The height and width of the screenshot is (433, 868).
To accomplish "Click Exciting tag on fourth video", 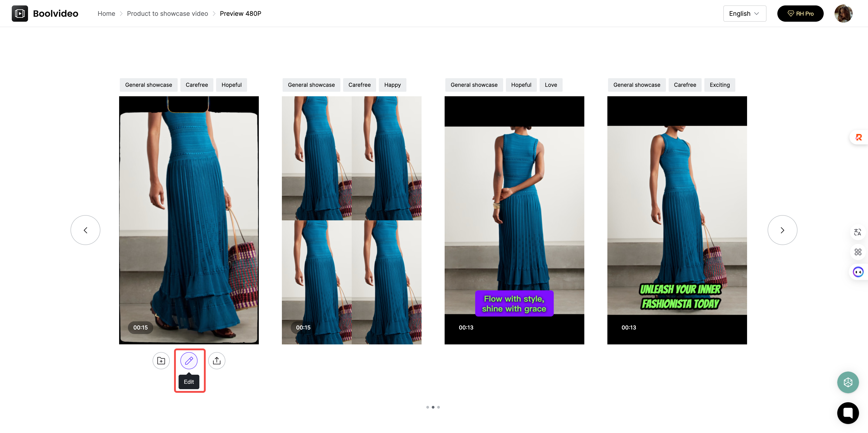I will coord(720,85).
